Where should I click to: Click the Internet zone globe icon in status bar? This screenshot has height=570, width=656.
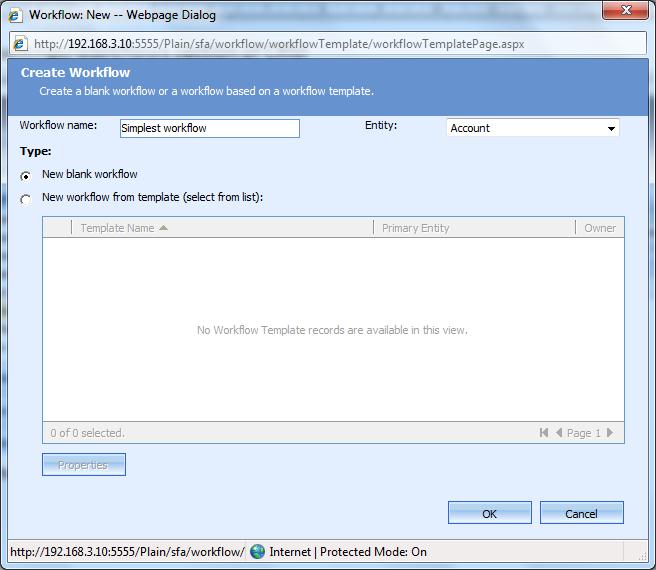tap(258, 551)
